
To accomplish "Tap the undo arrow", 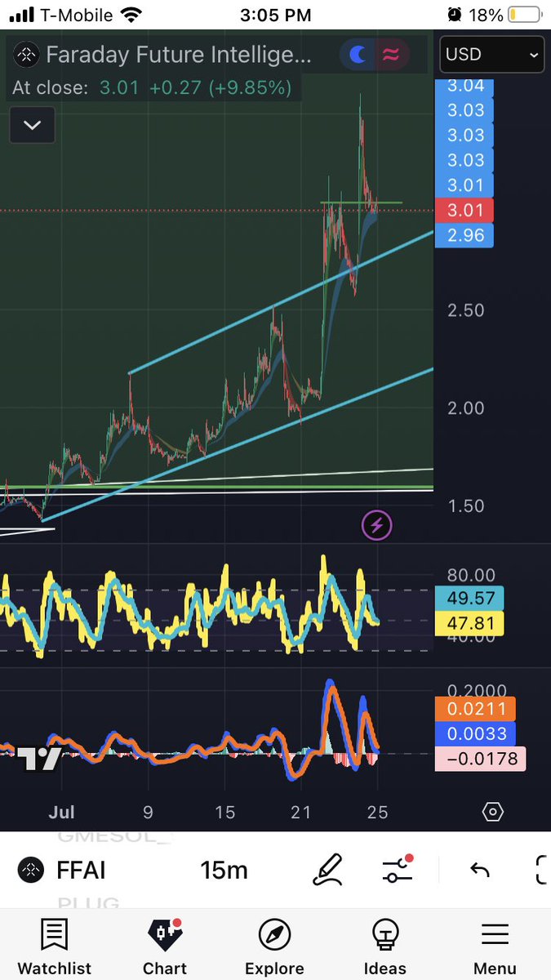I will coord(480,870).
